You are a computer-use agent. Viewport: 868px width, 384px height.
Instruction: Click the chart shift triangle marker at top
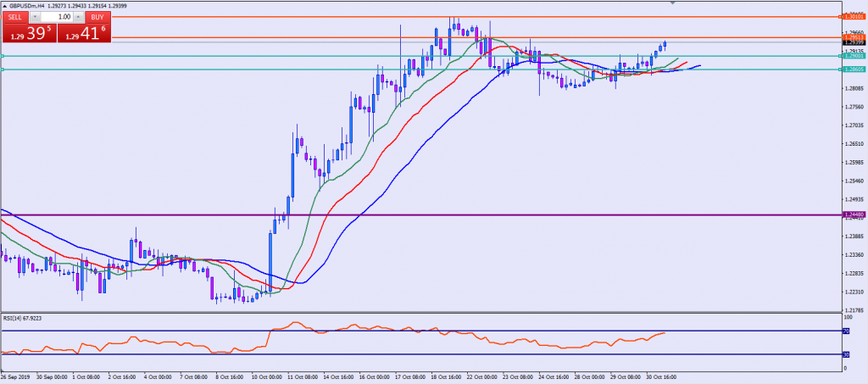(673, 3)
